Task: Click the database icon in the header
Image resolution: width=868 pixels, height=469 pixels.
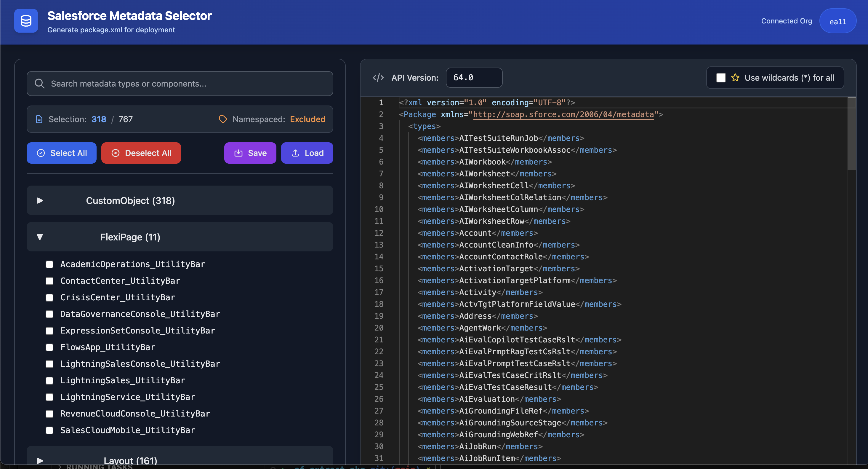Action: (26, 21)
